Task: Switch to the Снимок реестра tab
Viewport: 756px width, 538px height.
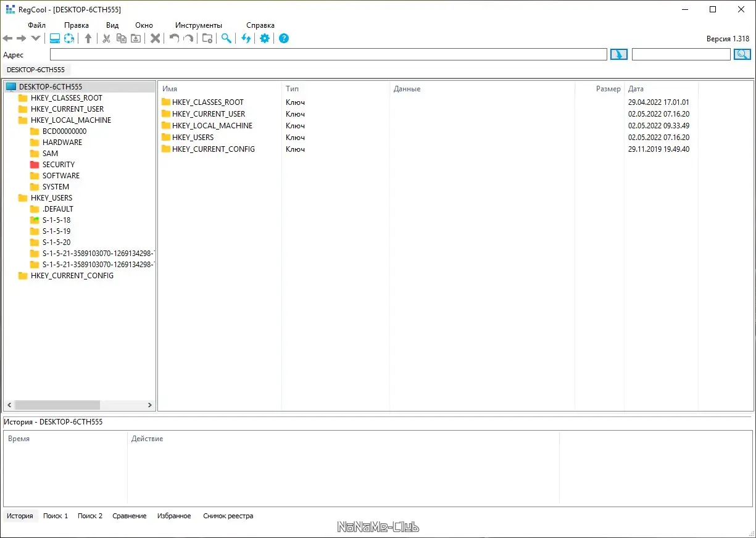Action: click(228, 516)
